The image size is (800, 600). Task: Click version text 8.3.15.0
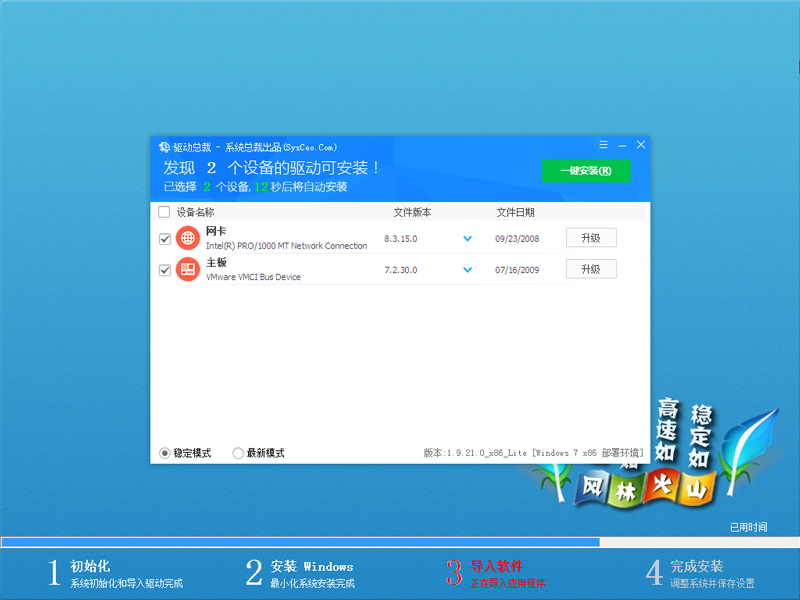click(401, 239)
